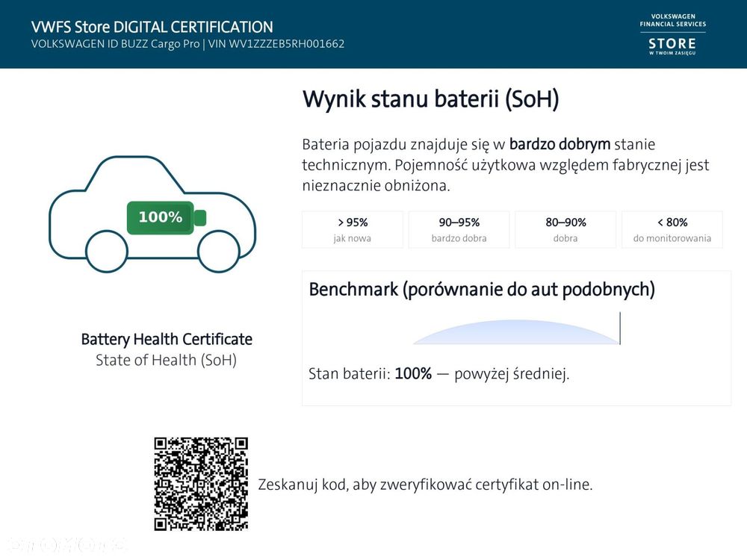Screen dimensions: 747x560
Task: Click the 'Wynik stanu baterii (SoH)' heading
Action: pyautogui.click(x=431, y=99)
